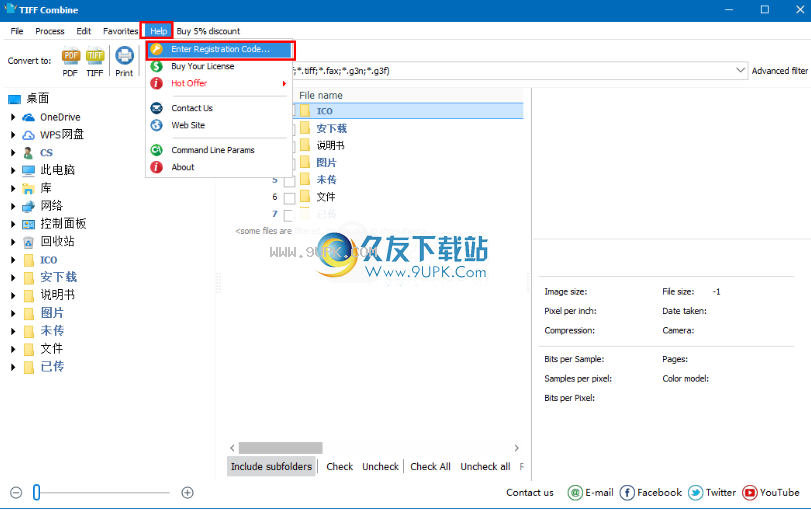This screenshot has height=510, width=811.
Task: Open the Buy 5% discount menu
Action: tap(208, 31)
